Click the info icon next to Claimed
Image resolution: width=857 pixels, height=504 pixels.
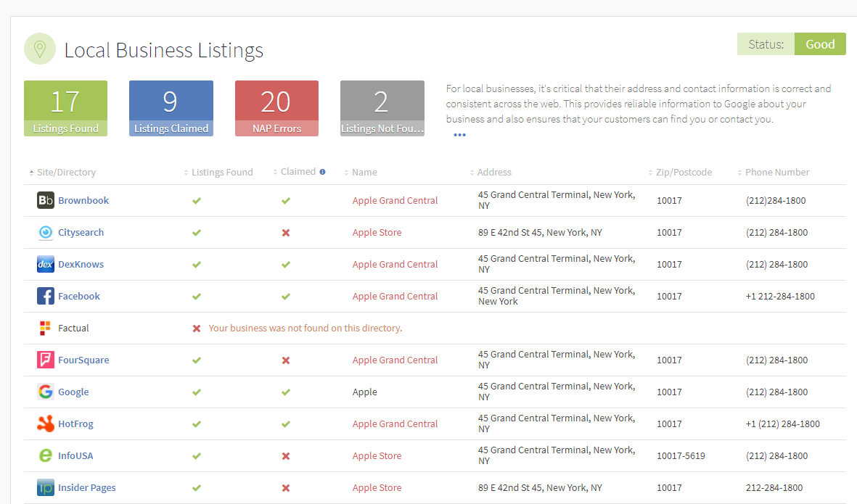(322, 172)
